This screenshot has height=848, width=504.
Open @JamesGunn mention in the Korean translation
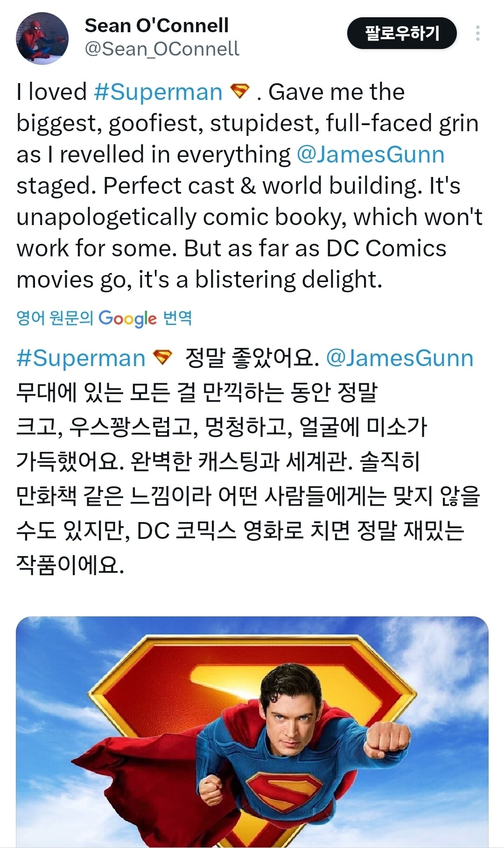399,359
